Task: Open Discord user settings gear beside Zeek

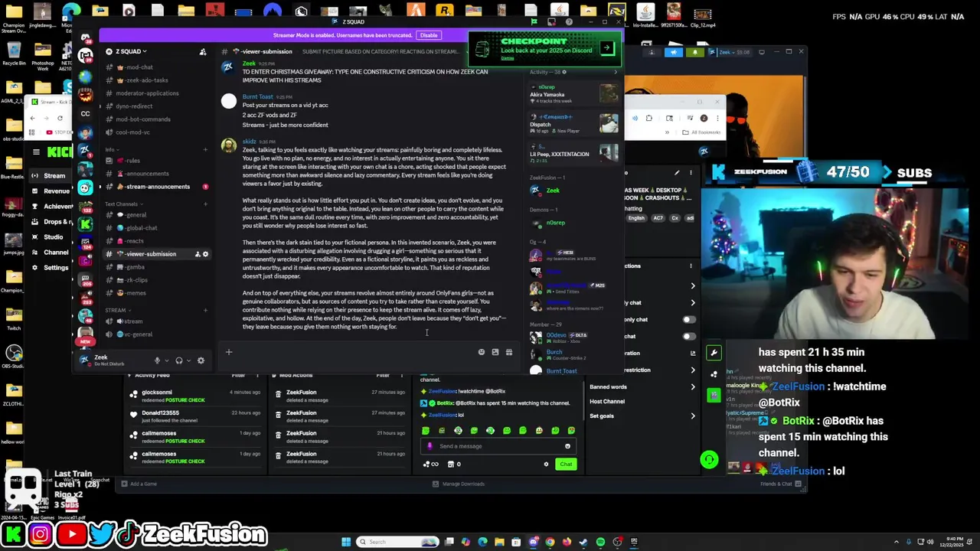Action: click(201, 360)
